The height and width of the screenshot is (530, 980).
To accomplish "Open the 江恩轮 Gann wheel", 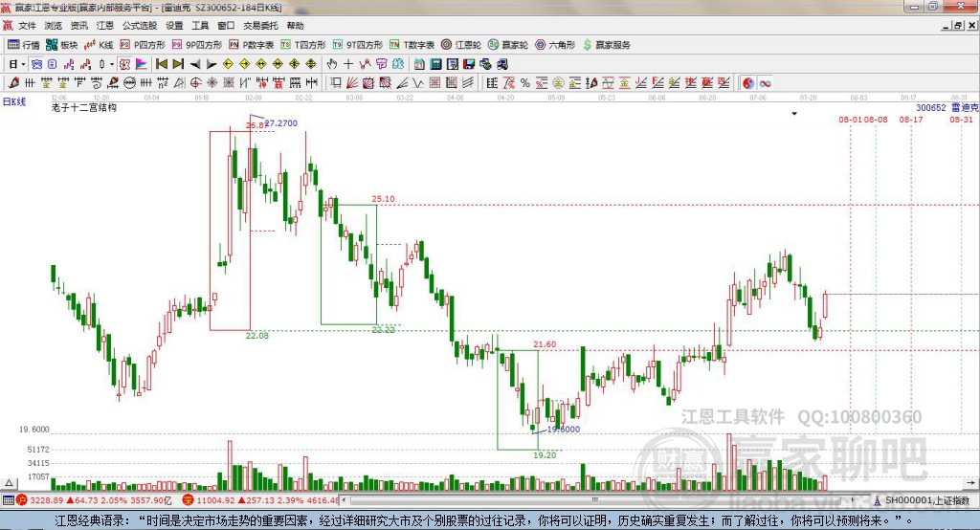I will coord(461,45).
